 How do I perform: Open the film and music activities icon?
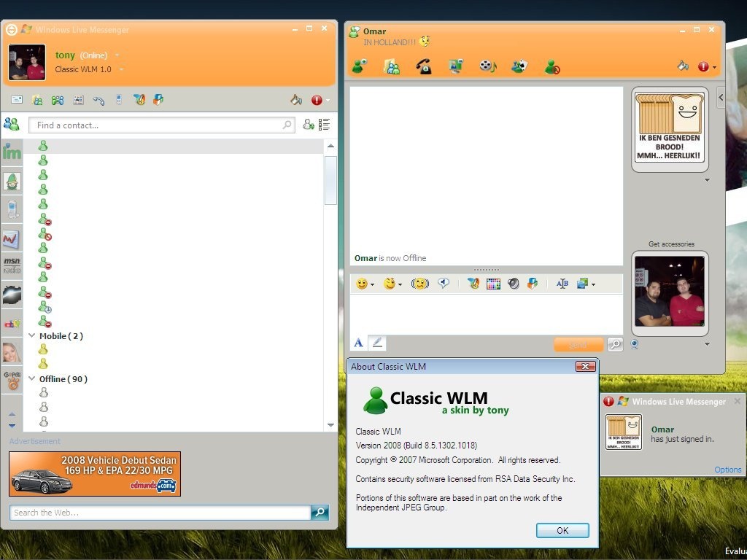click(488, 66)
